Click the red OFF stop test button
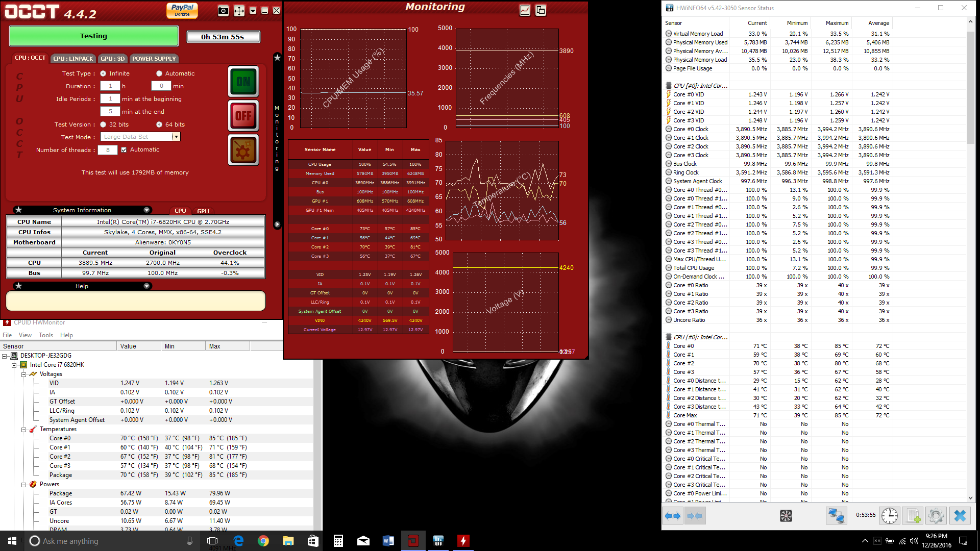The image size is (980, 551). [243, 116]
